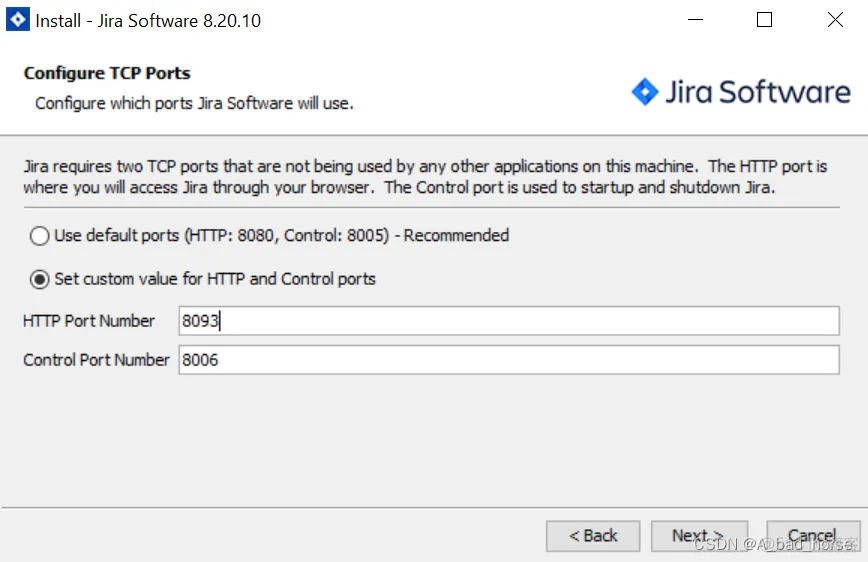This screenshot has height=562, width=868.
Task: Minimize the installer window
Action: click(695, 20)
